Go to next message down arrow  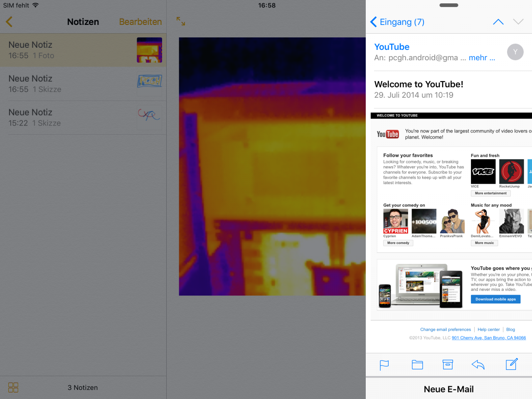tap(518, 22)
